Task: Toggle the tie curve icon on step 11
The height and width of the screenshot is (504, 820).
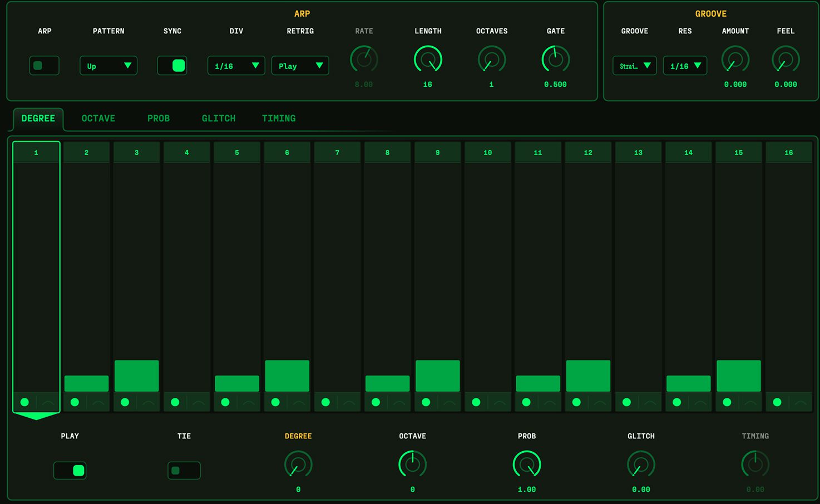Action: (x=550, y=402)
